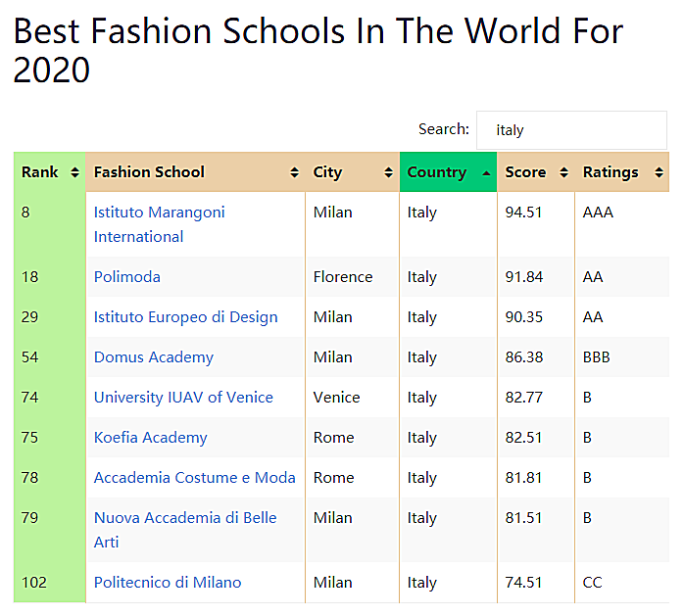Click the Rank column header label
Image resolution: width=684 pixels, height=616 pixels.
coord(40,172)
